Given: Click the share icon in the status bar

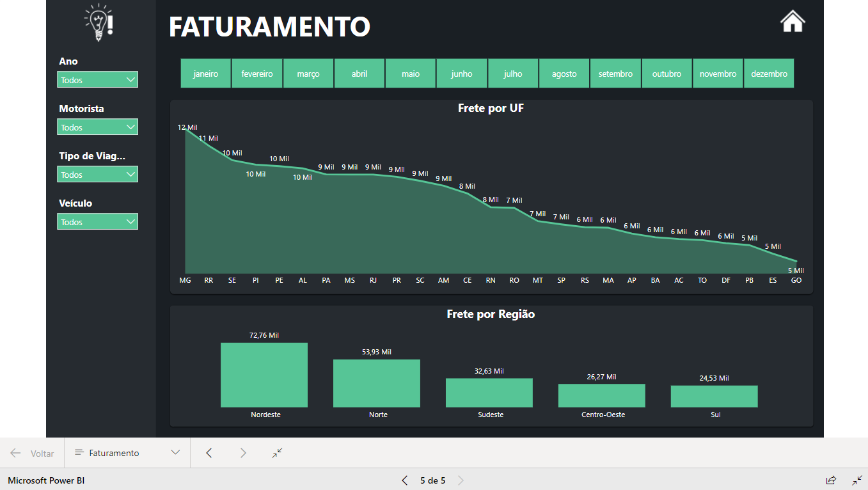Looking at the screenshot, I should click(x=831, y=480).
